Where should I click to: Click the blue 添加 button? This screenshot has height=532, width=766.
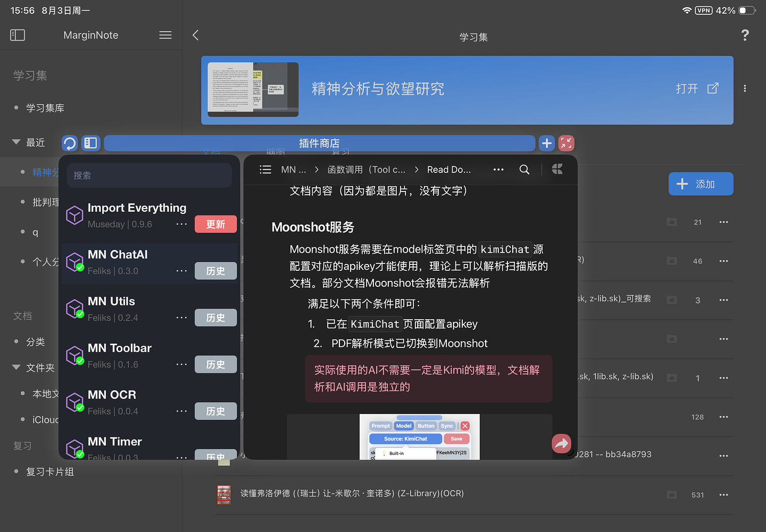tap(701, 184)
